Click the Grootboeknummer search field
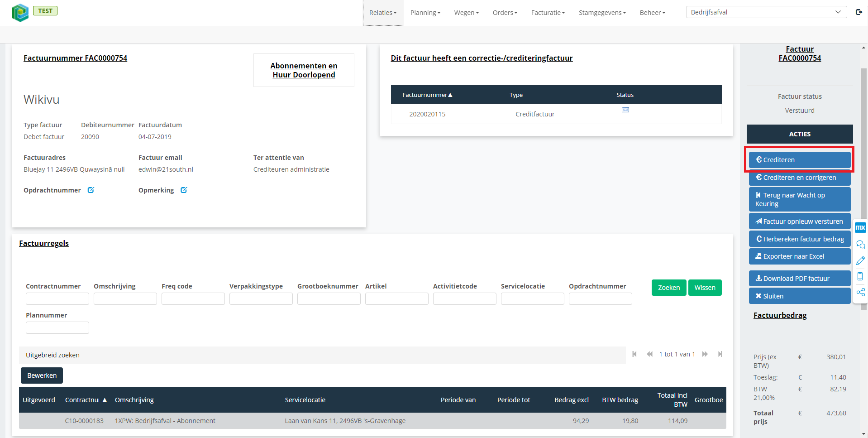 pyautogui.click(x=329, y=298)
